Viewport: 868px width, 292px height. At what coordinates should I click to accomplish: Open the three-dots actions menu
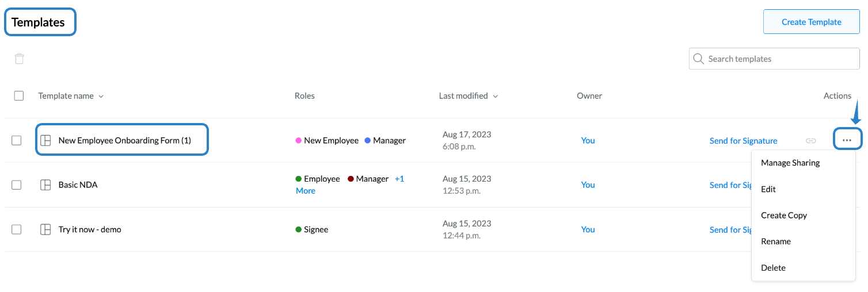847,140
